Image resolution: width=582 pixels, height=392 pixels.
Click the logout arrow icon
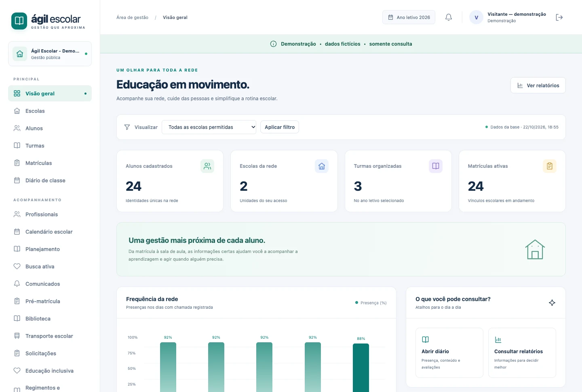click(559, 17)
